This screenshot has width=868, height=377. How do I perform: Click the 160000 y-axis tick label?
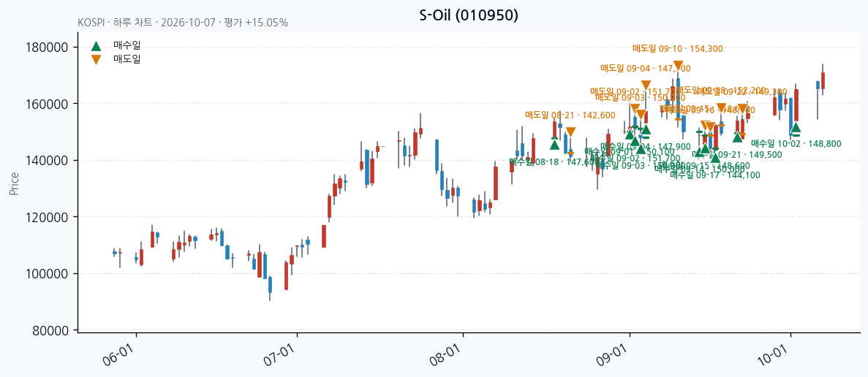(48, 104)
